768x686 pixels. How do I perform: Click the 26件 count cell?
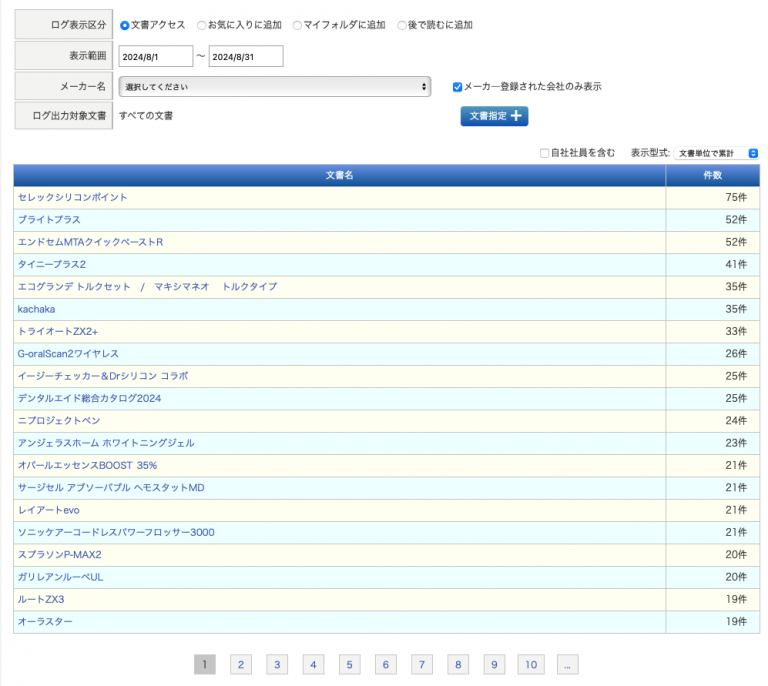click(x=713, y=354)
